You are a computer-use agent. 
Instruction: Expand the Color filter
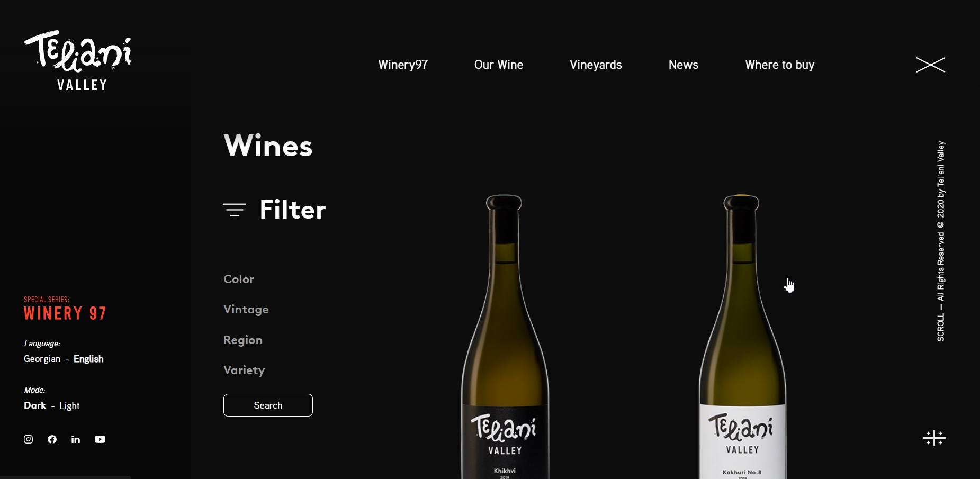pos(239,279)
